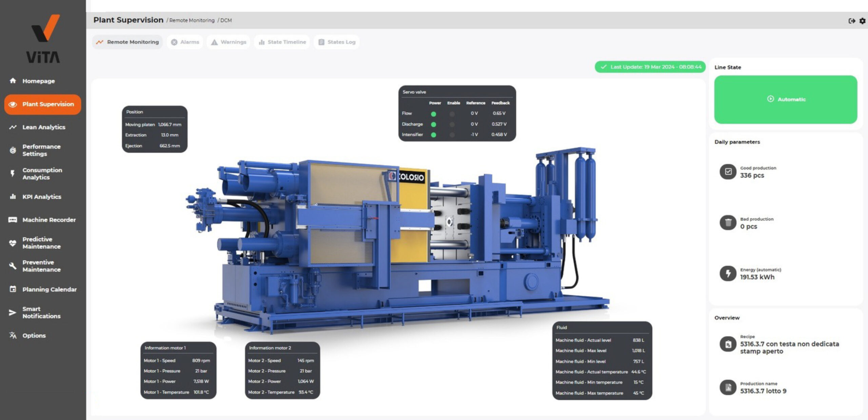Screen dimensions: 868x420
Task: Go to Performance Settings
Action: coord(41,150)
